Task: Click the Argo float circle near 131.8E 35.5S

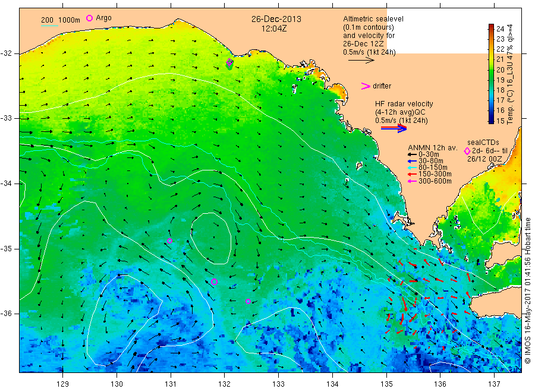Action: (214, 282)
